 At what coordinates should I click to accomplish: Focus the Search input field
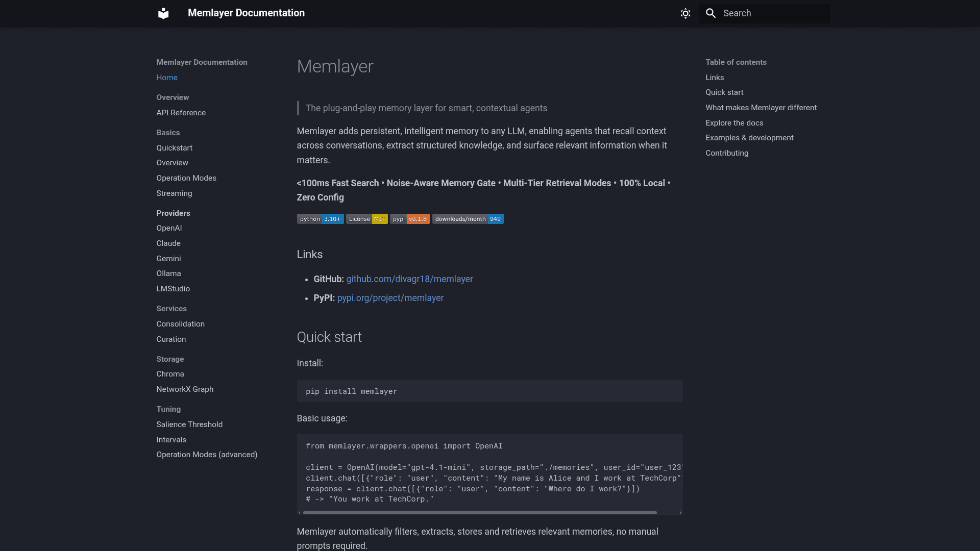pyautogui.click(x=764, y=13)
